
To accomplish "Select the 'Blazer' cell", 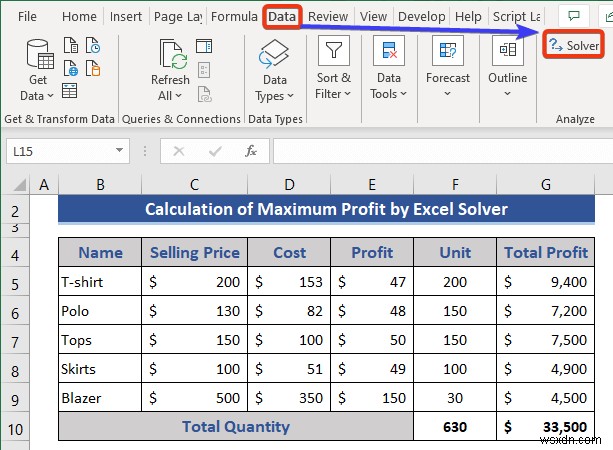I will (100, 398).
